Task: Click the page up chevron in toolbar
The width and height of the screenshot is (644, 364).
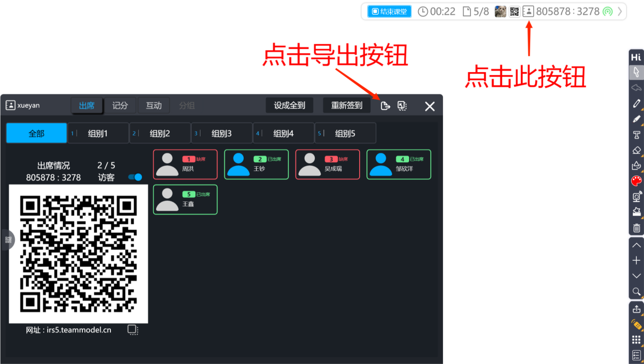Action: coord(636,245)
